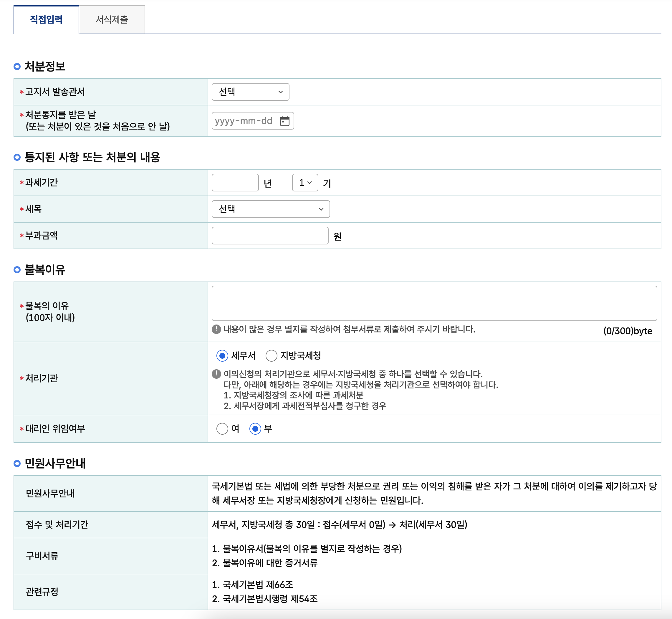Choose 부 for 대리인 위임여부

255,429
